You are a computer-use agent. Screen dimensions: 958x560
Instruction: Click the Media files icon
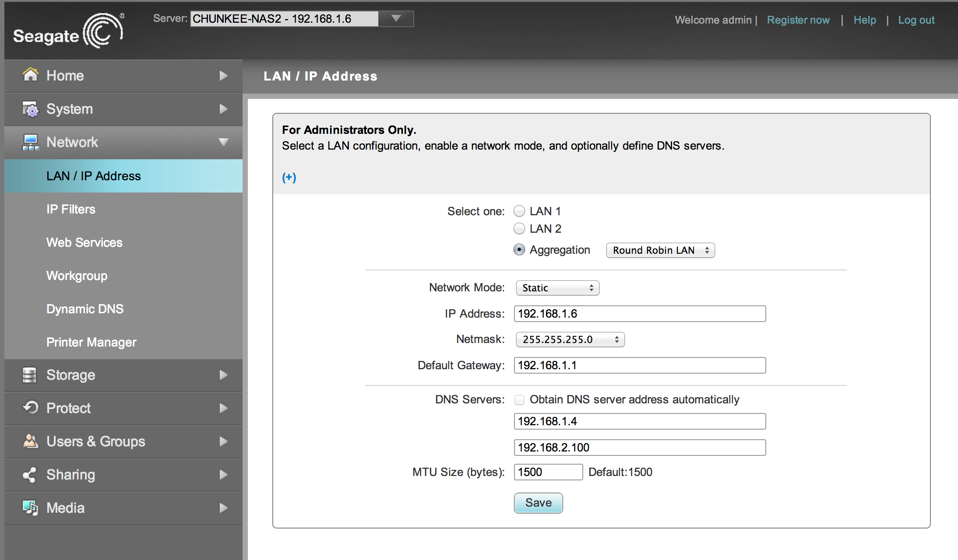click(x=30, y=507)
